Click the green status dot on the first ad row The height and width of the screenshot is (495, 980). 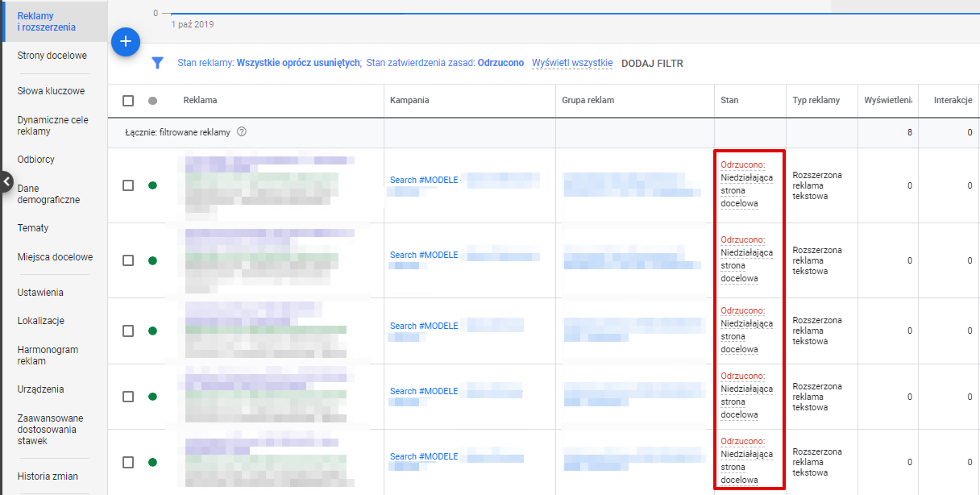point(152,185)
